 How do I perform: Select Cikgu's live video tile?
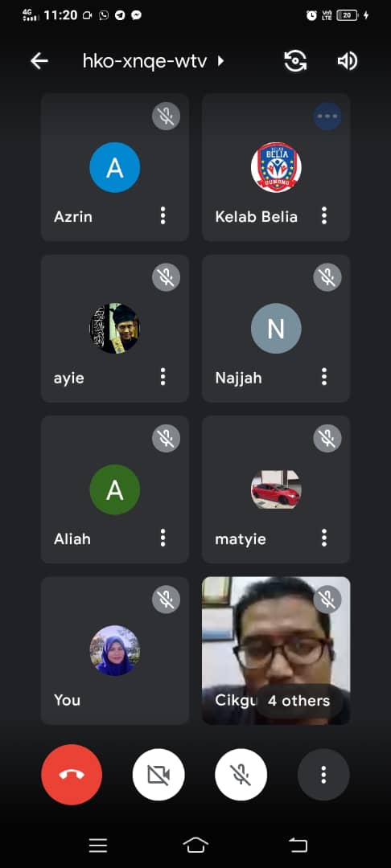click(276, 650)
